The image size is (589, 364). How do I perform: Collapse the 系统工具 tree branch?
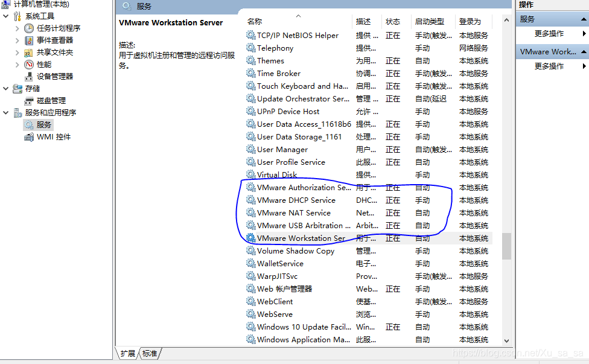coord(6,15)
